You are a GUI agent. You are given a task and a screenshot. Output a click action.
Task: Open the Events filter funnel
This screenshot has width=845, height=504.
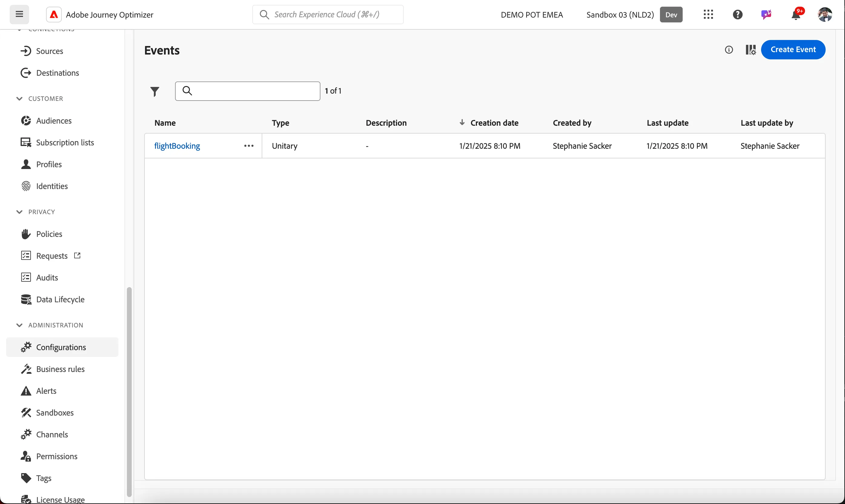point(155,91)
